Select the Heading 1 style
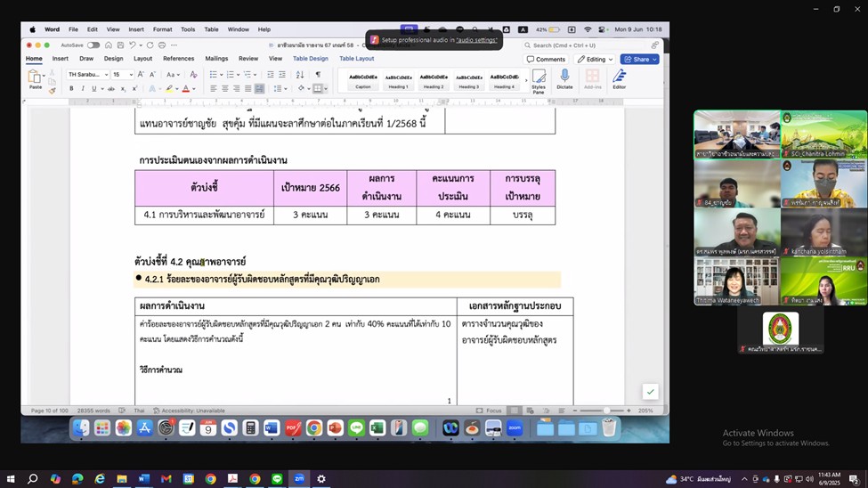This screenshot has width=868, height=488. (398, 80)
